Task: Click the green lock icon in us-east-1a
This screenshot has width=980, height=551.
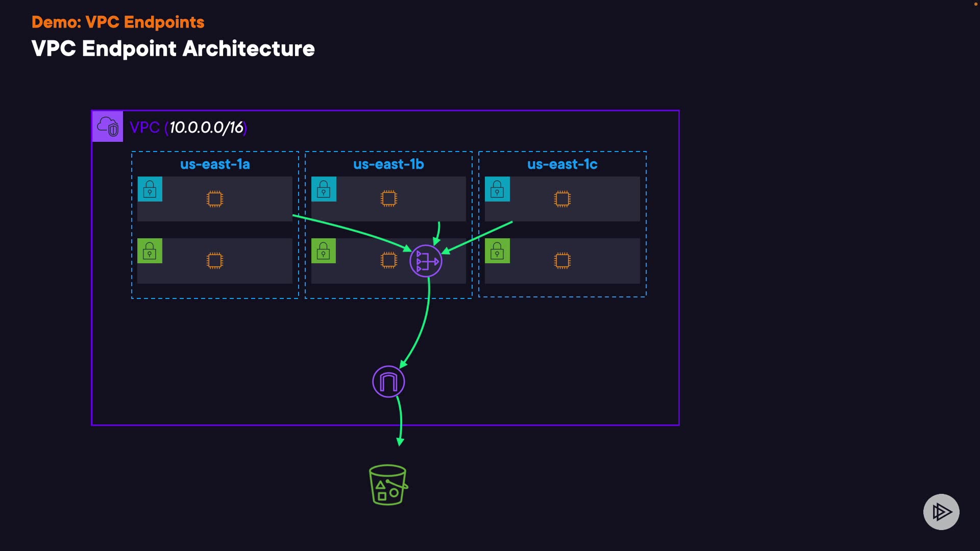Action: tap(150, 251)
